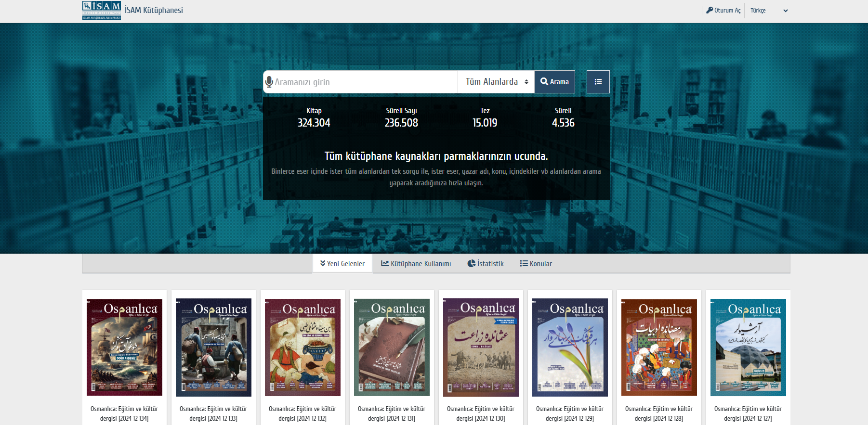Viewport: 868px width, 425px height.
Task: Open the Osmanlıca dergisi [2024 12 133] title
Action: (213, 413)
